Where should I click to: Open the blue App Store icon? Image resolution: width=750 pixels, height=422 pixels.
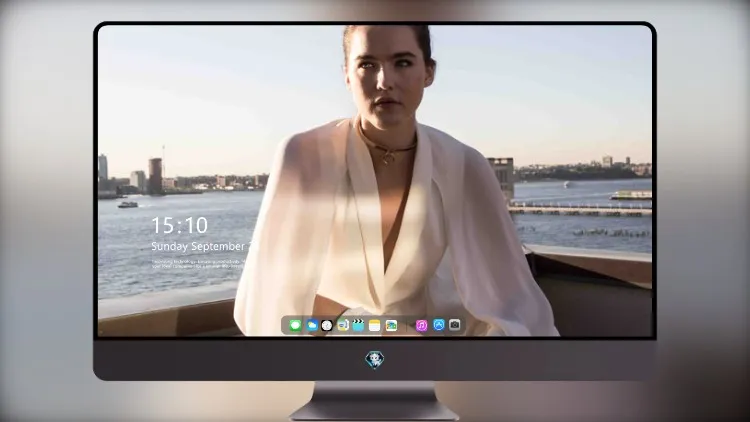click(x=439, y=325)
